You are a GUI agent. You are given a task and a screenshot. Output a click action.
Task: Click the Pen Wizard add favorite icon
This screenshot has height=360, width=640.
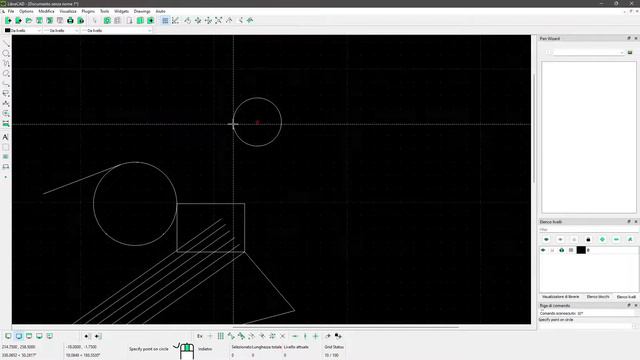pos(630,52)
